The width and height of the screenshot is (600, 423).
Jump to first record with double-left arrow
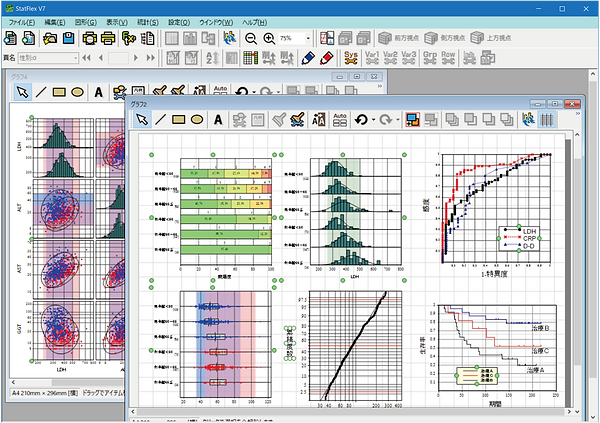point(86,58)
